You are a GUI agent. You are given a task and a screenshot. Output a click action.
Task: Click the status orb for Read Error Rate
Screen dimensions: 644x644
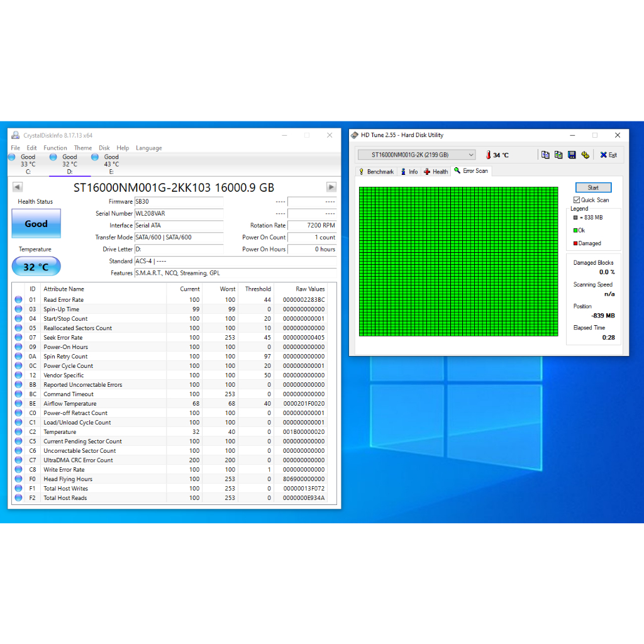coord(18,300)
